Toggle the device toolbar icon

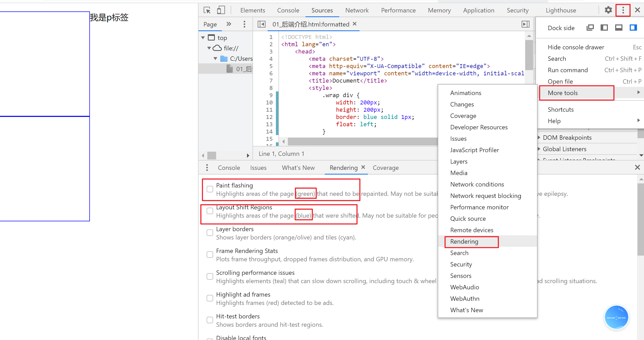click(x=221, y=10)
